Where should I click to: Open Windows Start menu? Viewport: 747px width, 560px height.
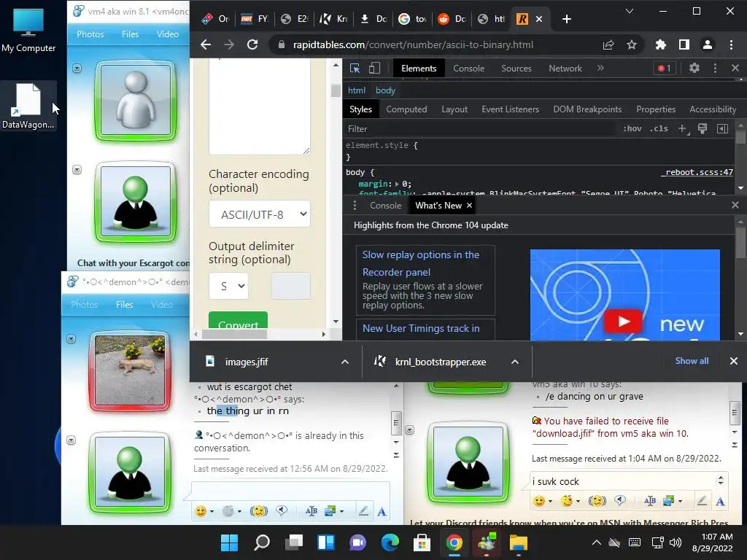[229, 542]
